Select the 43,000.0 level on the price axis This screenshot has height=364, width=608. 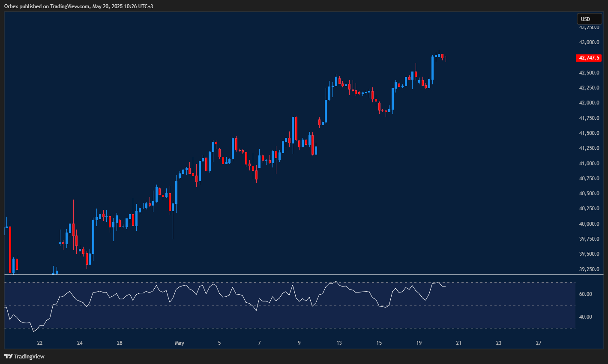click(x=589, y=42)
